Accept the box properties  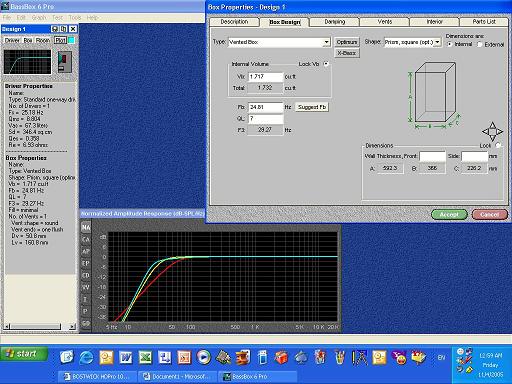(449, 214)
